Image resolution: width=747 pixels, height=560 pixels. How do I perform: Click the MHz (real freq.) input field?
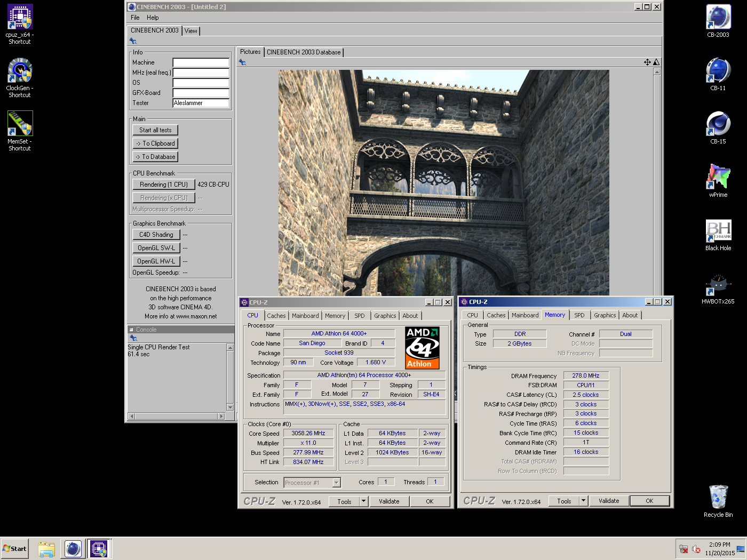pos(201,73)
